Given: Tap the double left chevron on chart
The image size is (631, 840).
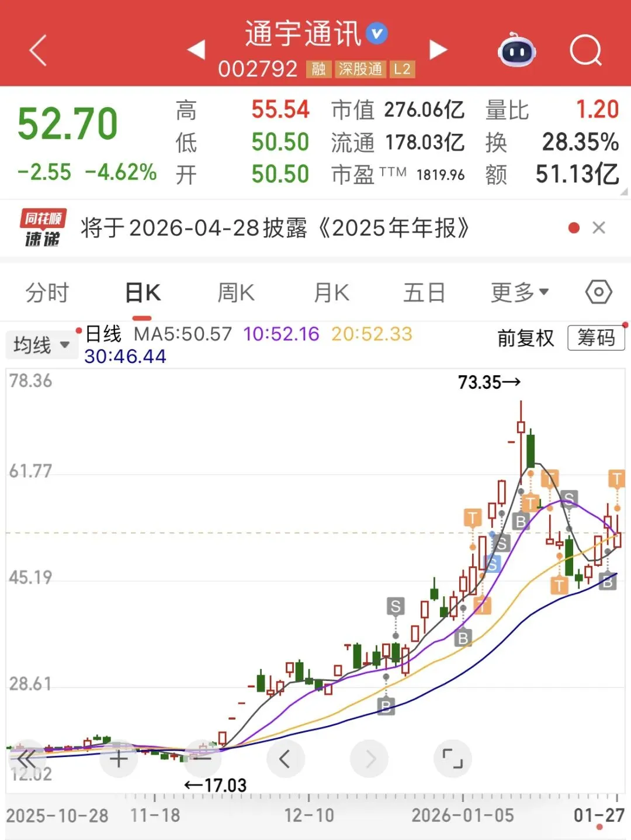Looking at the screenshot, I should 27,759.
